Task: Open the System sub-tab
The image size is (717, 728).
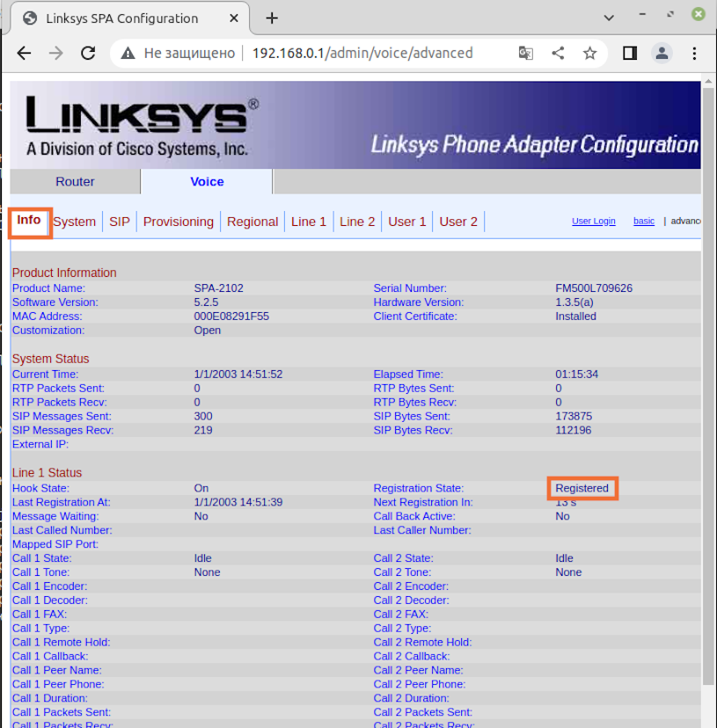Action: click(x=75, y=222)
